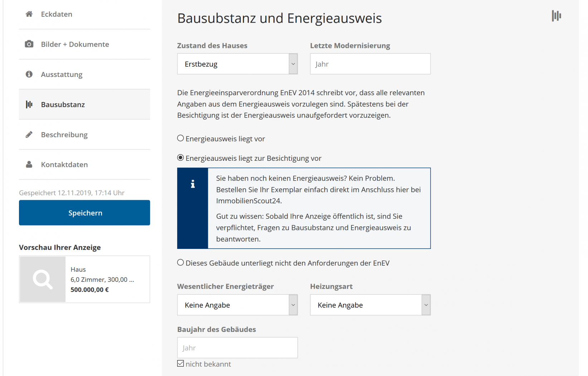Click '6,0 Zimmer, 300,00 ...' preview text
Screen dimensions: 588x376
click(x=102, y=280)
